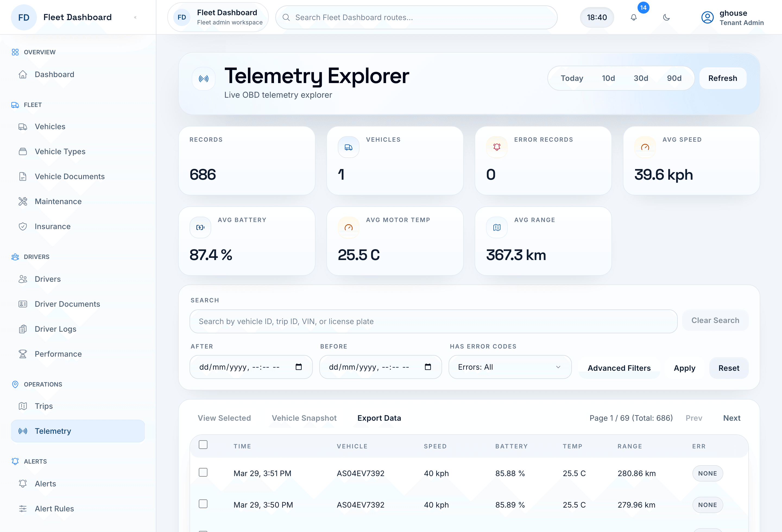Open the Errors: All dropdown
The height and width of the screenshot is (532, 782).
point(510,367)
